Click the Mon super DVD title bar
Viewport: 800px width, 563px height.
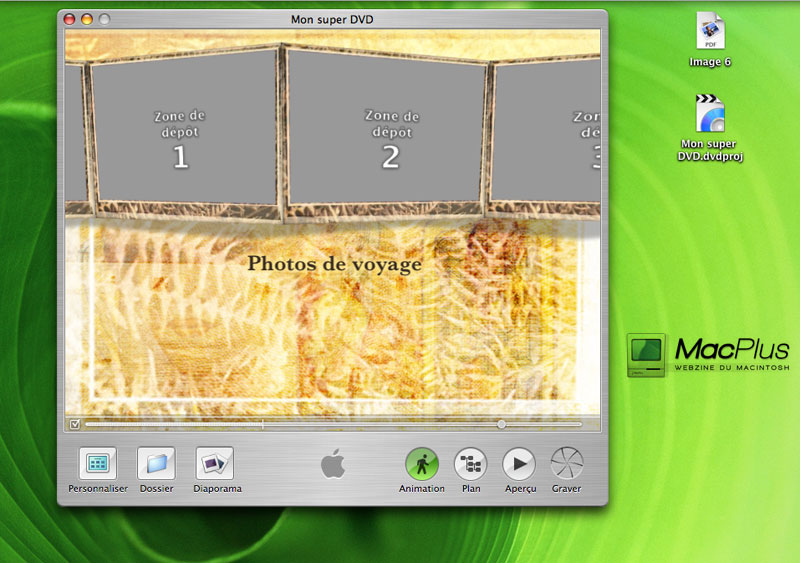[332, 19]
